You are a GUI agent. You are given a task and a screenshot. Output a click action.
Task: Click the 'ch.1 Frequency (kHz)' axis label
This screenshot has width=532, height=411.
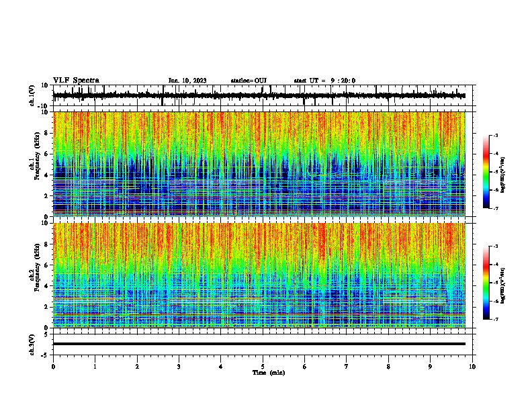[x=35, y=156]
